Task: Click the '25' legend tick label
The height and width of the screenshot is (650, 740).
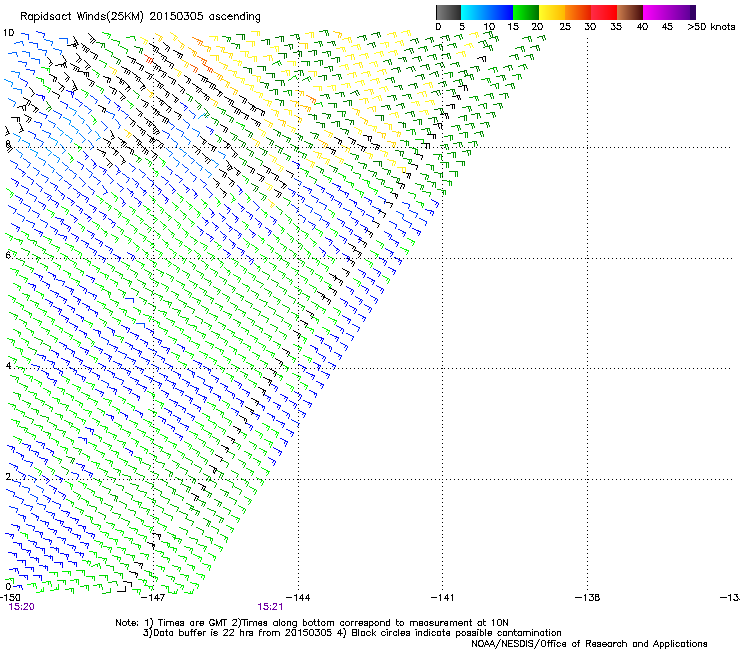Action: coord(565,27)
